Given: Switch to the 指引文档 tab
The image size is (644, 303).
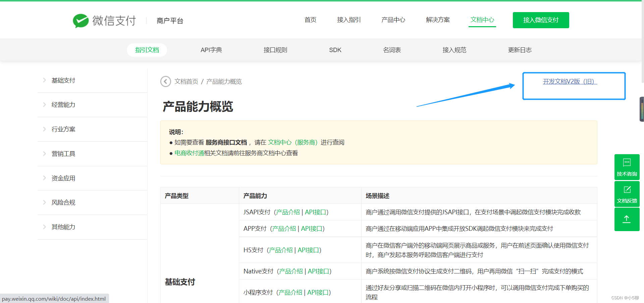Looking at the screenshot, I should pyautogui.click(x=147, y=50).
